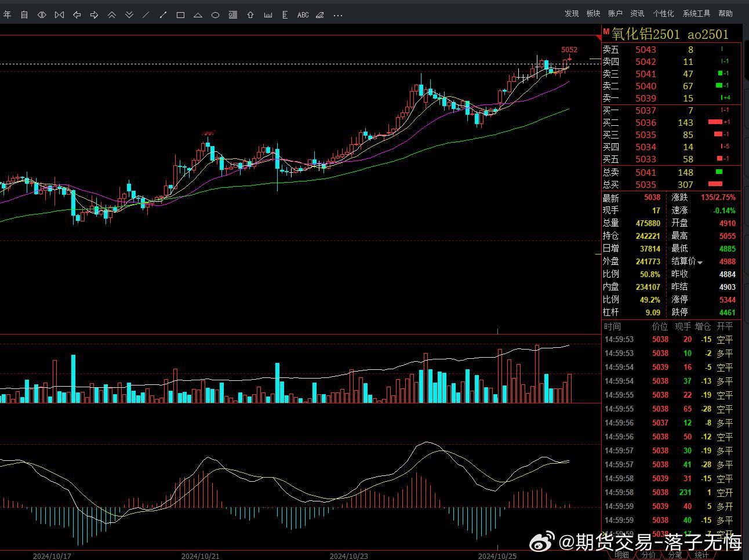Click the 涨停 value 5344

pos(728,300)
